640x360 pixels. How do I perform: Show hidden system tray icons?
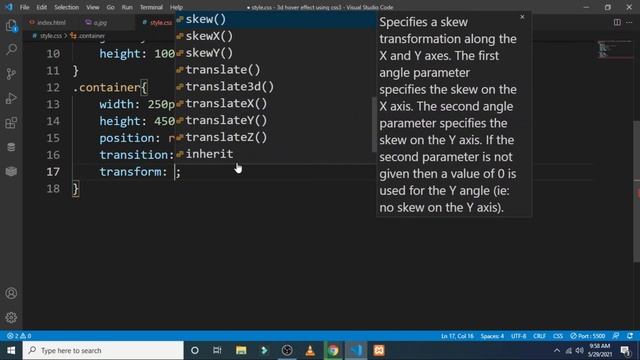click(556, 350)
